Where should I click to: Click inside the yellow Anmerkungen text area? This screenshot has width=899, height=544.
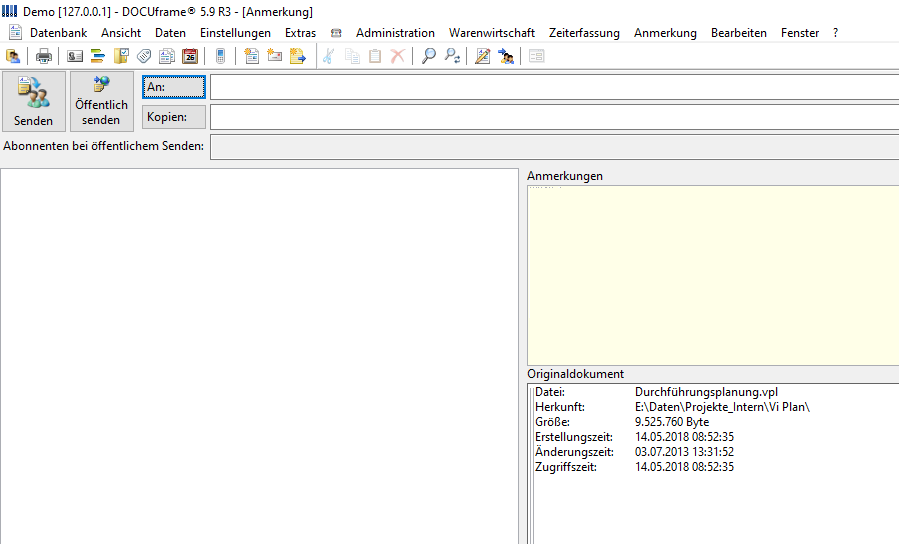coord(713,275)
